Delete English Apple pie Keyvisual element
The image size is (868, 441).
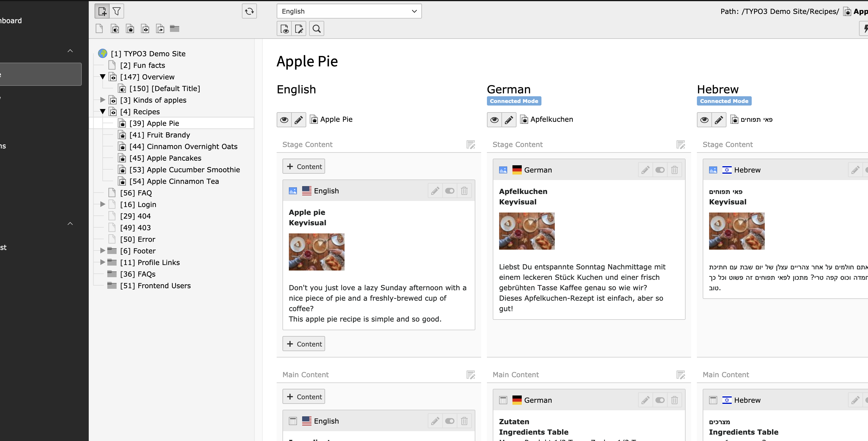tap(464, 191)
